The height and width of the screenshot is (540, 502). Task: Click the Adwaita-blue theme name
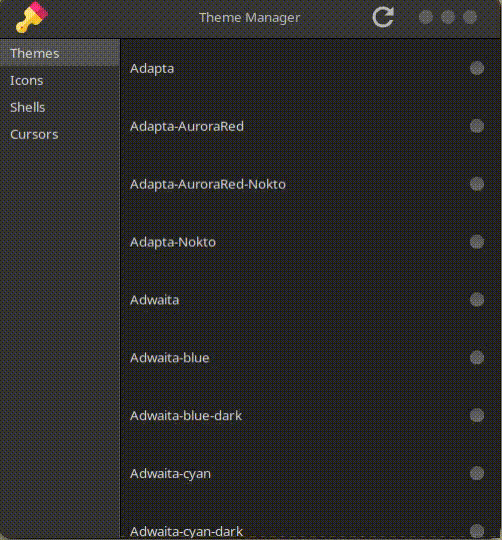[169, 358]
